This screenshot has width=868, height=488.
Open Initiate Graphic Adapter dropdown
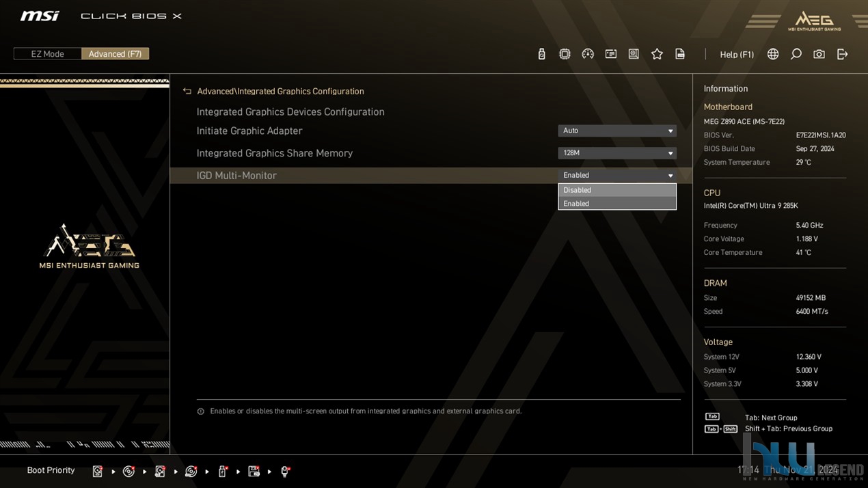[617, 131]
